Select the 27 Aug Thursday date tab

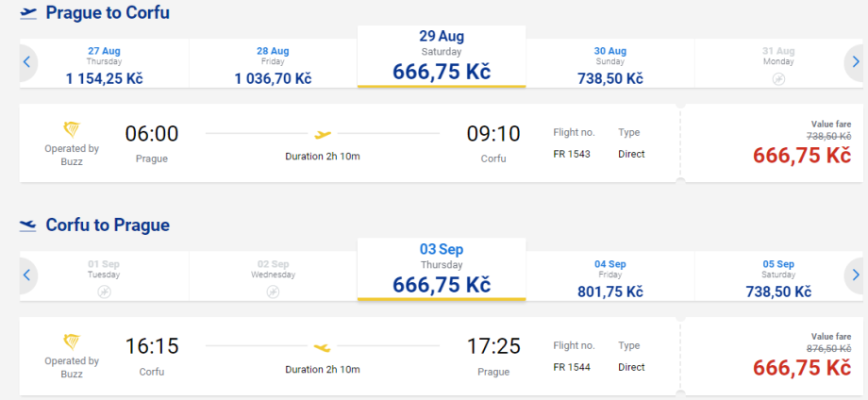[105, 64]
